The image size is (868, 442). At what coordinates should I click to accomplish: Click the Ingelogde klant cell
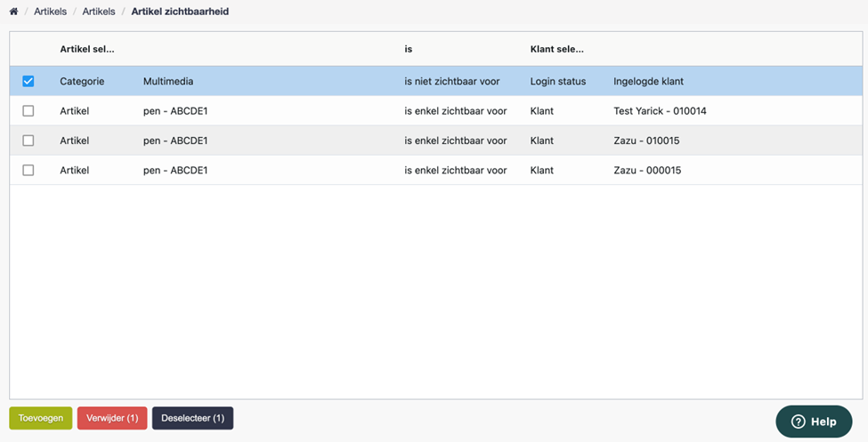point(648,81)
